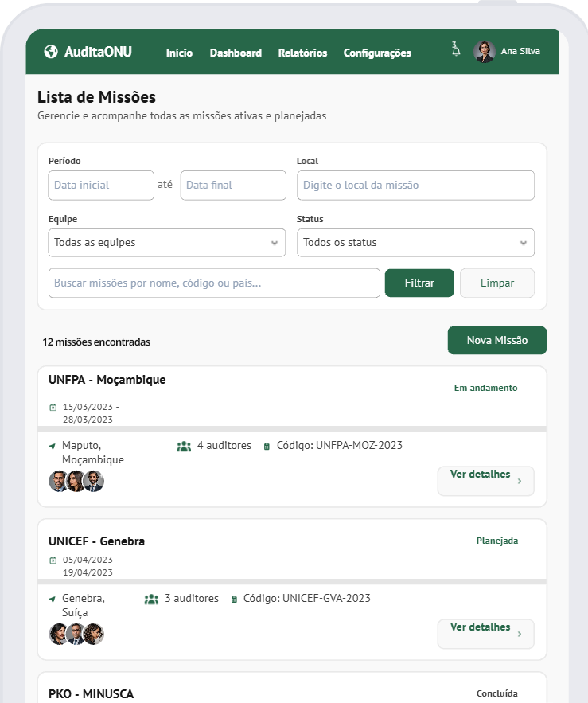This screenshot has width=588, height=703.
Task: Click Ana Silva profile avatar
Action: 485,52
